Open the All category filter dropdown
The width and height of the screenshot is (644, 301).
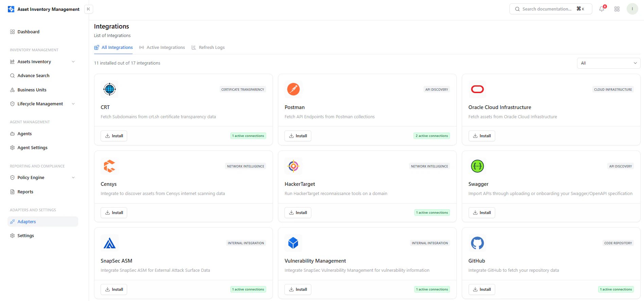pyautogui.click(x=608, y=63)
